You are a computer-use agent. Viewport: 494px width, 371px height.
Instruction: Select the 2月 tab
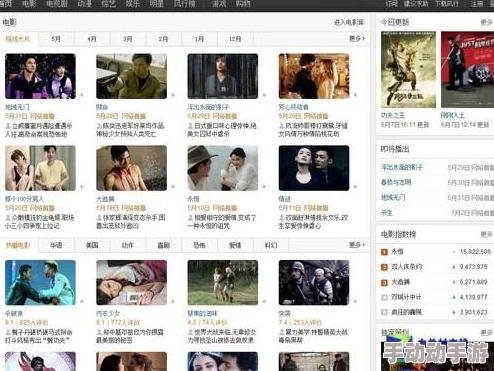(x=163, y=39)
